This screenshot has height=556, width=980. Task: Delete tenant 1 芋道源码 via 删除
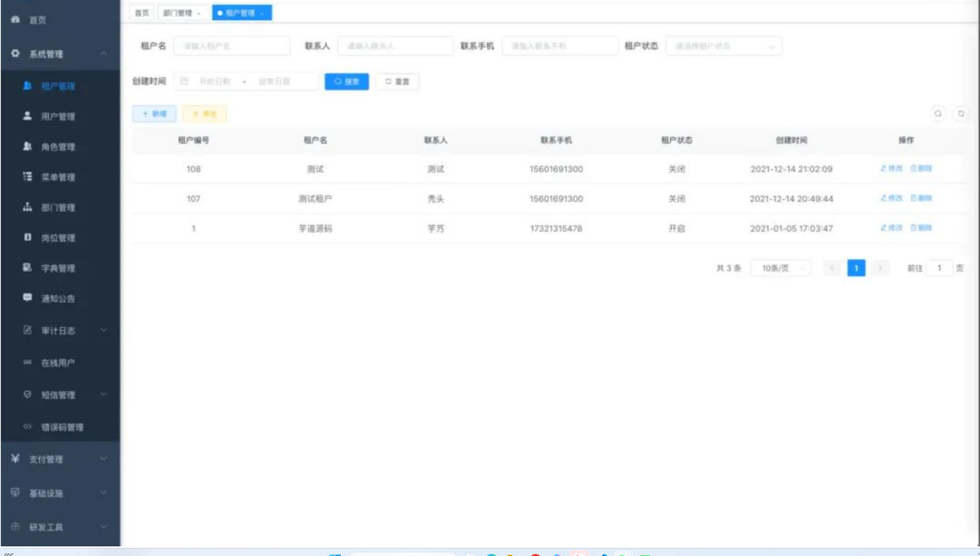coord(921,228)
